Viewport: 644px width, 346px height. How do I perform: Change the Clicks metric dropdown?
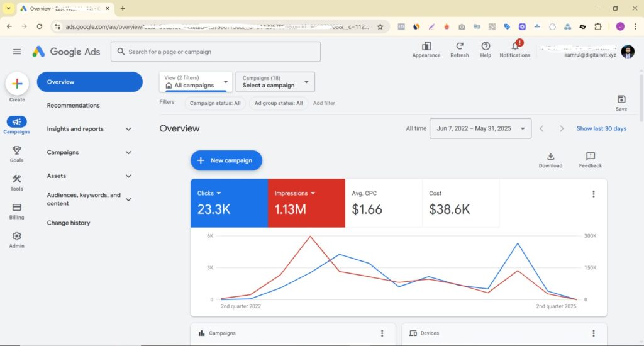tap(209, 193)
